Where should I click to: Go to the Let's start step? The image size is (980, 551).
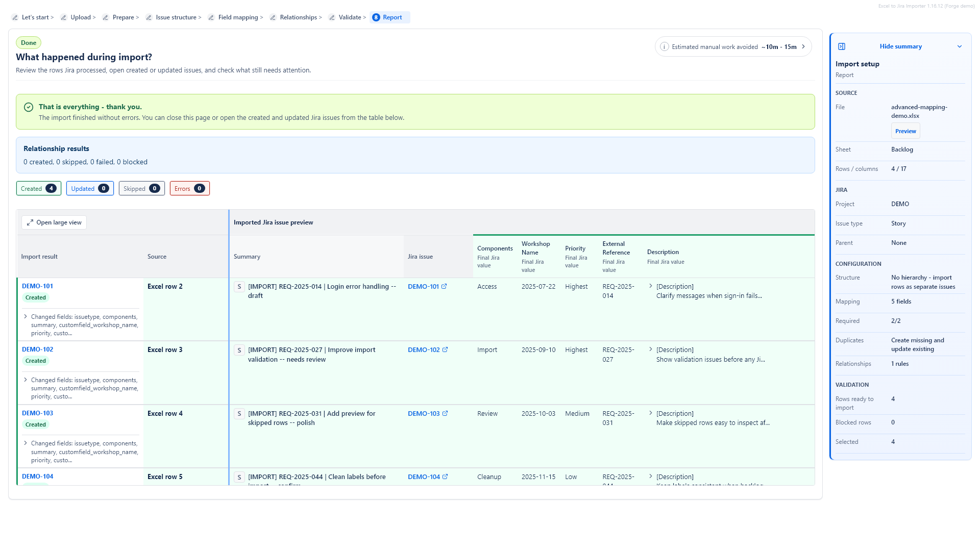(x=35, y=17)
